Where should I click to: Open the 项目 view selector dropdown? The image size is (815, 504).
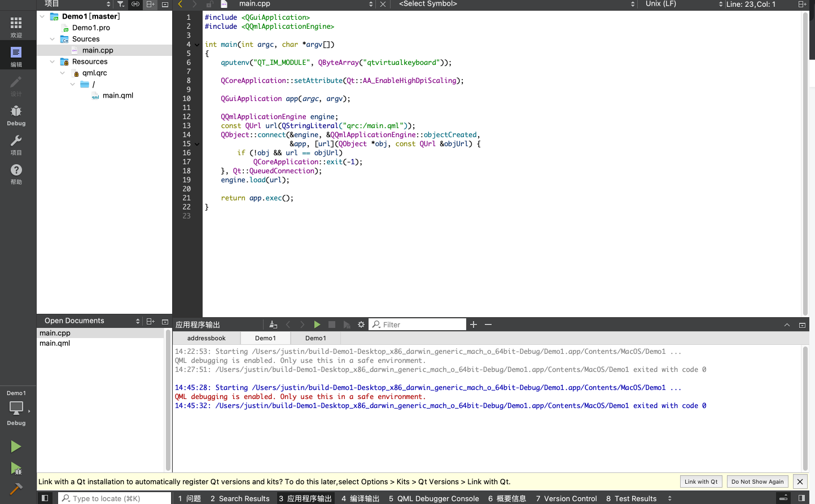point(77,4)
